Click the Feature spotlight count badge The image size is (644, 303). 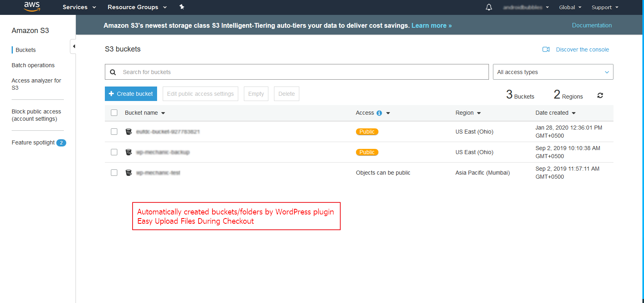click(x=61, y=143)
